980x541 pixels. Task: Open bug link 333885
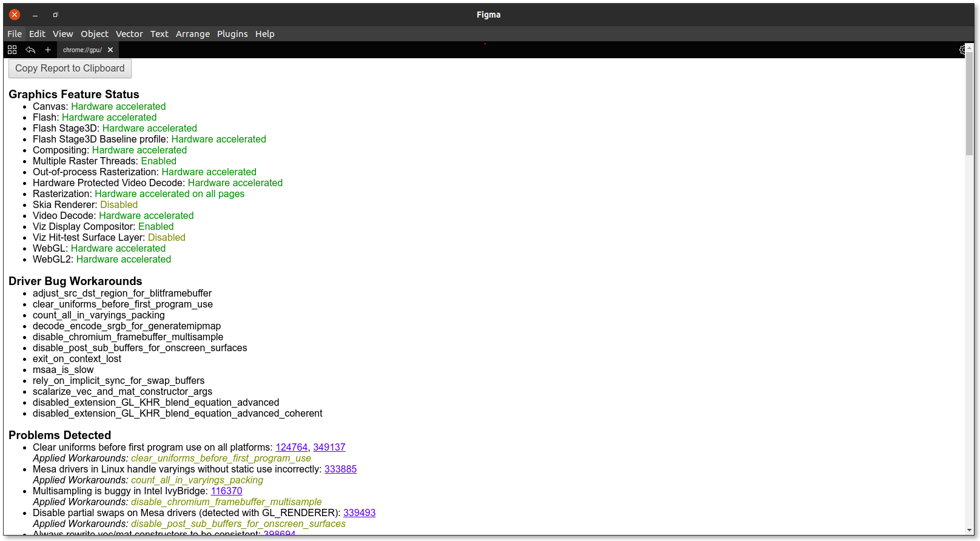(x=341, y=469)
